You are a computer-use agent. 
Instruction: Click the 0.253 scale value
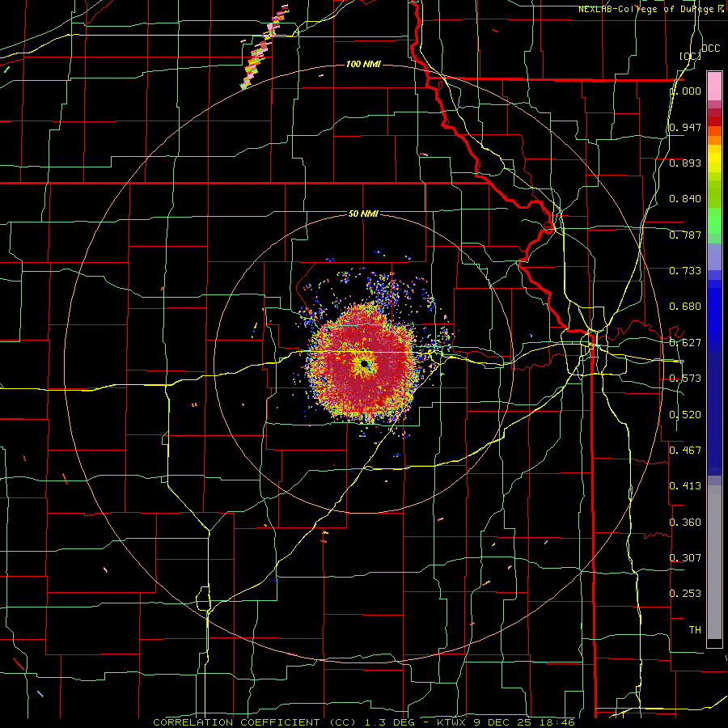685,594
